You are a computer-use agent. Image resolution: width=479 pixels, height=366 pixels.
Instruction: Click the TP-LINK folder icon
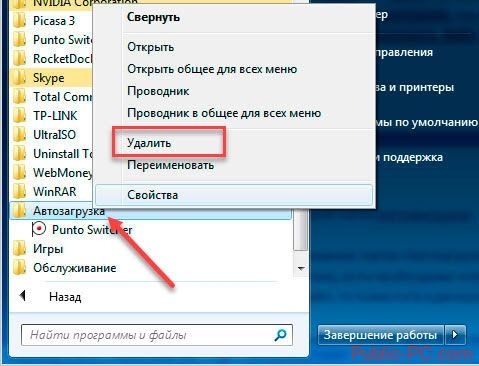(19, 116)
